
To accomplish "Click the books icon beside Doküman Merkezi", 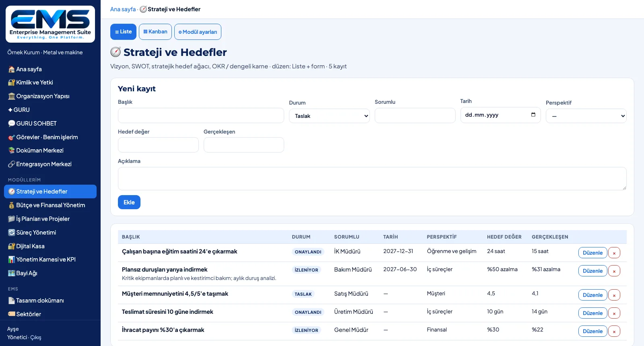I will (x=12, y=150).
